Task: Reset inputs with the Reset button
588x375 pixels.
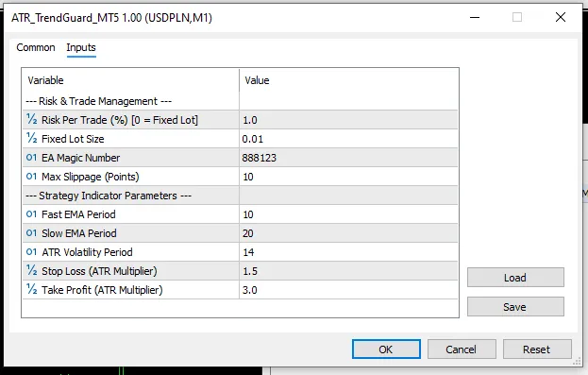Action: coord(537,349)
